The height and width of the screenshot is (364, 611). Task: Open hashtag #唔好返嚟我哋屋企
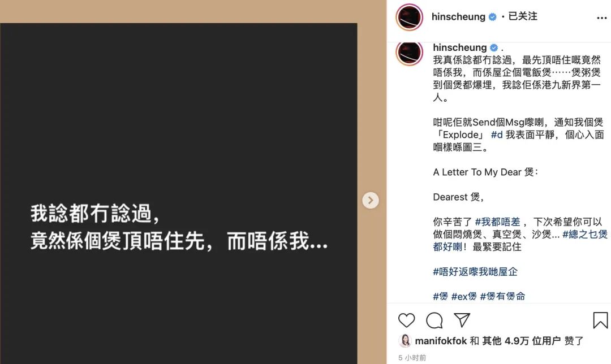475,272
